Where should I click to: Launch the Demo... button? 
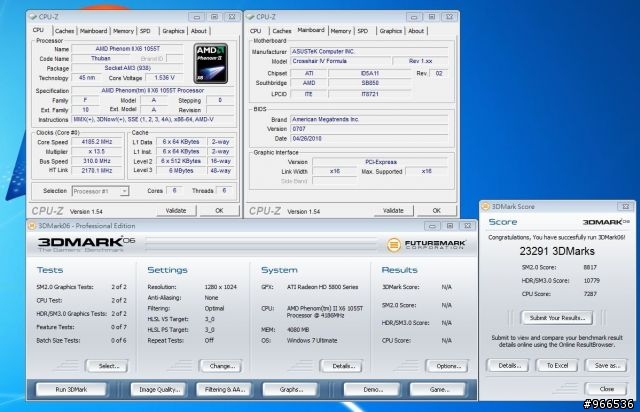(373, 390)
